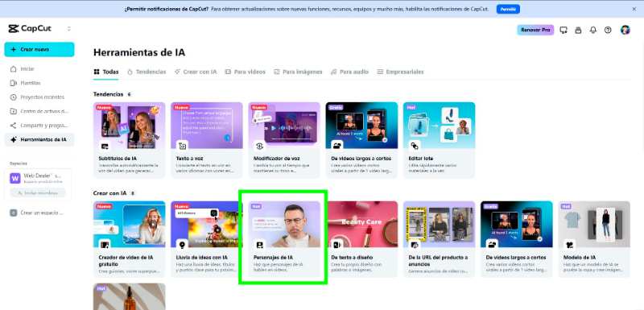Click the Invitar miembros button
The image size is (644, 310).
pos(38,192)
